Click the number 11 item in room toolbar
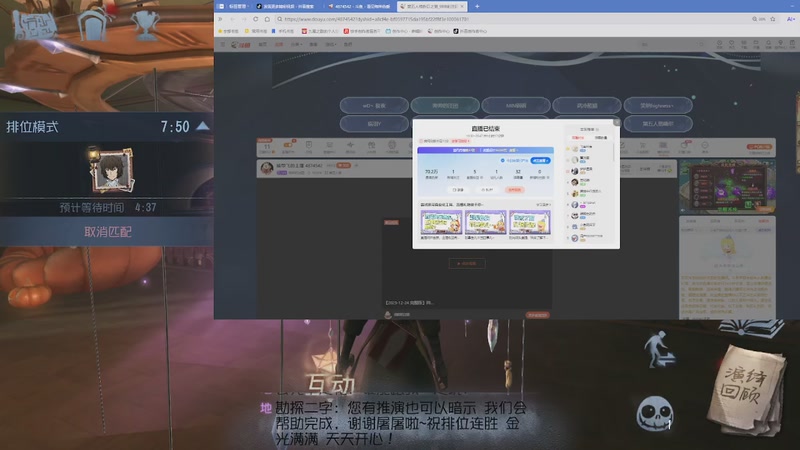Screen dimensions: 800x450 coord(266,148)
